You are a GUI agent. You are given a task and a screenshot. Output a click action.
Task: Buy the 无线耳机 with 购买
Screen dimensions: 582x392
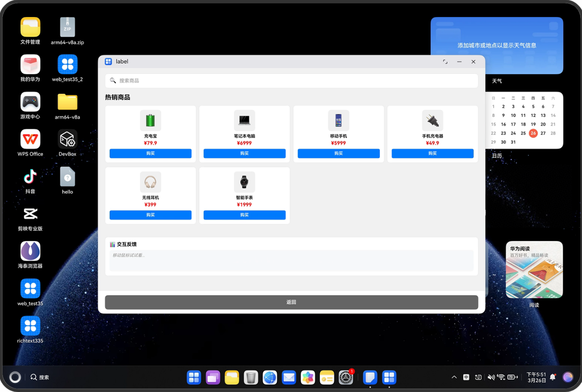(x=150, y=215)
